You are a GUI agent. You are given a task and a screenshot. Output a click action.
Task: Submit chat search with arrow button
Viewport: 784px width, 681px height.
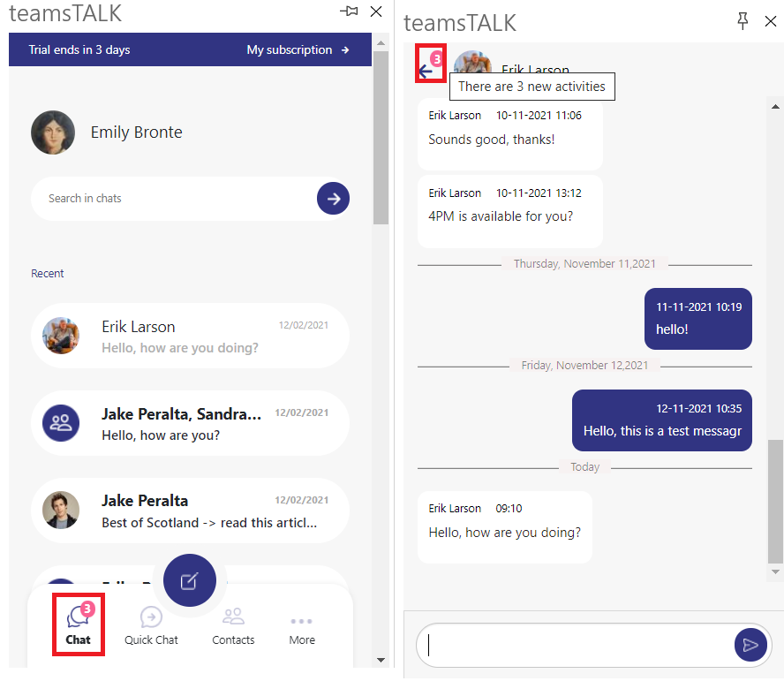[x=333, y=199]
